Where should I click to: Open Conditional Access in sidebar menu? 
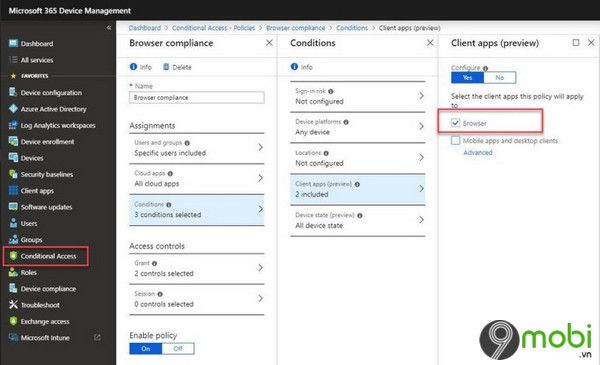tap(46, 256)
